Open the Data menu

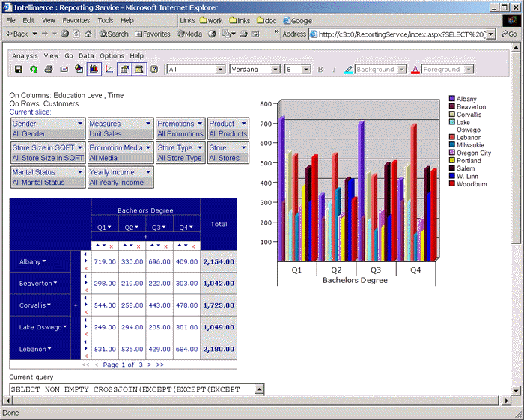[x=86, y=56]
